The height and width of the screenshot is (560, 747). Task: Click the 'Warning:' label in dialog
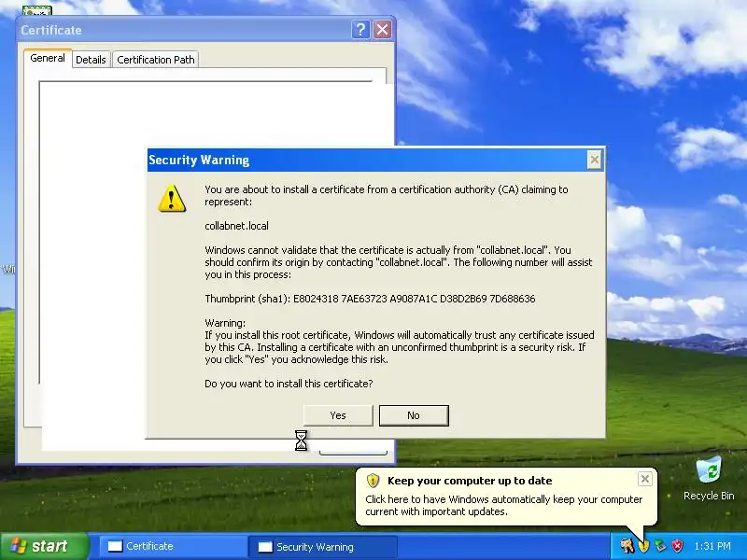(225, 323)
